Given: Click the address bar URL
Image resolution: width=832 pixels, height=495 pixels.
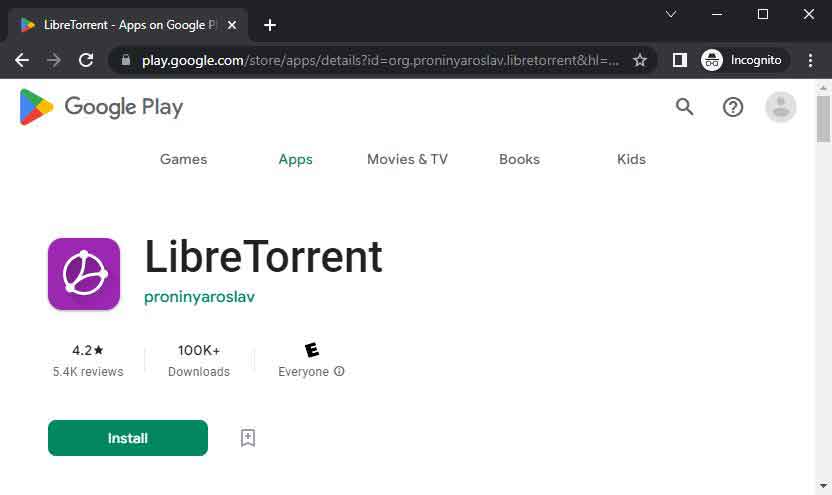Looking at the screenshot, I should point(380,60).
